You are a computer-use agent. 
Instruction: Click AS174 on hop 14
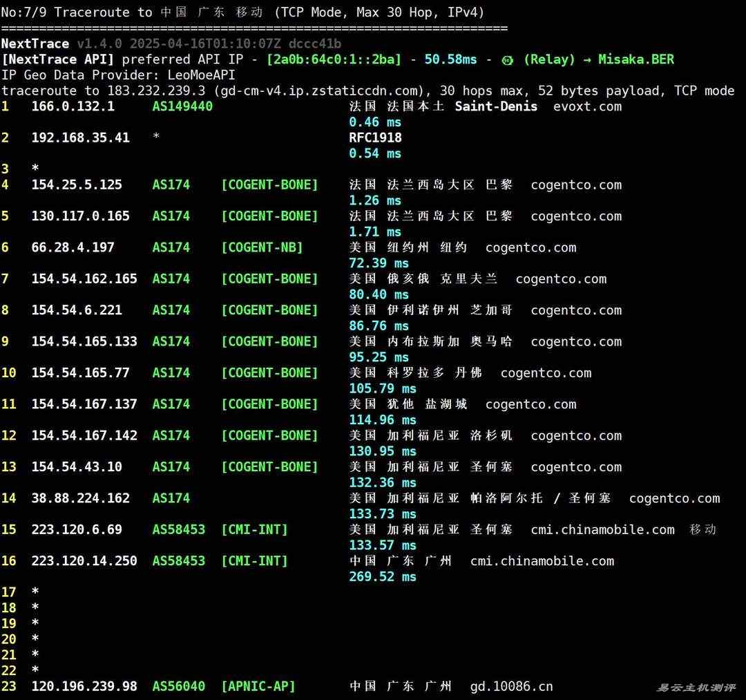tap(171, 498)
